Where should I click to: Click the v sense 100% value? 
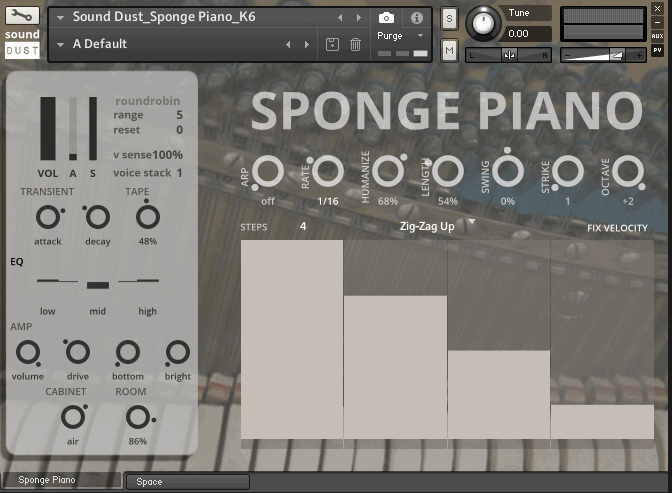pos(168,155)
